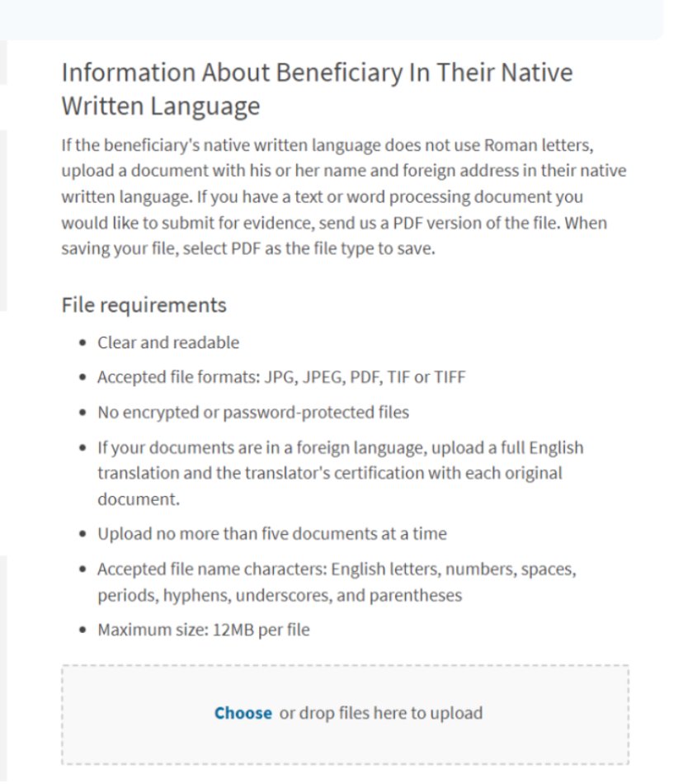The width and height of the screenshot is (683, 784).
Task: Click the 'No encrypted or password-protected files' item
Action: pos(253,412)
